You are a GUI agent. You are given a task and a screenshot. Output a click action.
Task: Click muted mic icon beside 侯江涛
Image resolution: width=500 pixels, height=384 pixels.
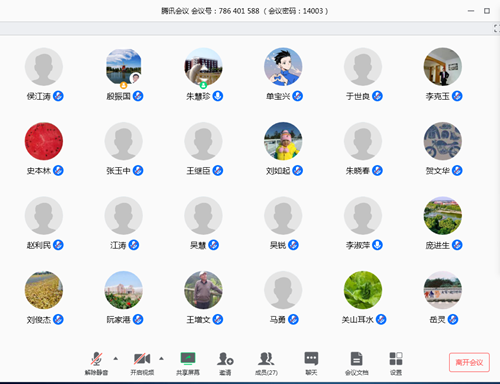click(58, 96)
